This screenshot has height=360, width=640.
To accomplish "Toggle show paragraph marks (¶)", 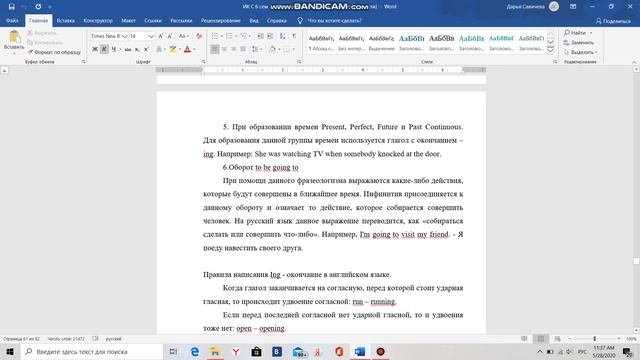I will click(x=294, y=36).
